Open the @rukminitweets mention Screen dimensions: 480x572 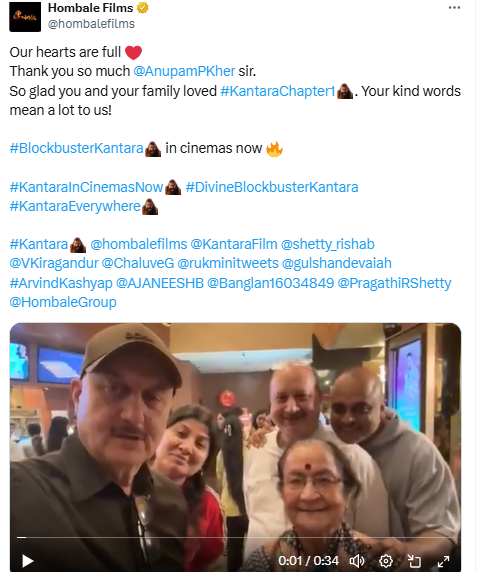pyautogui.click(x=228, y=263)
